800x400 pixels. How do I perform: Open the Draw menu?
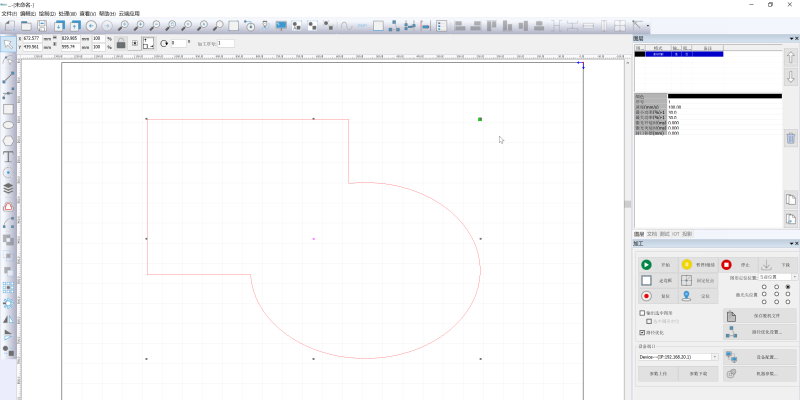[47, 13]
